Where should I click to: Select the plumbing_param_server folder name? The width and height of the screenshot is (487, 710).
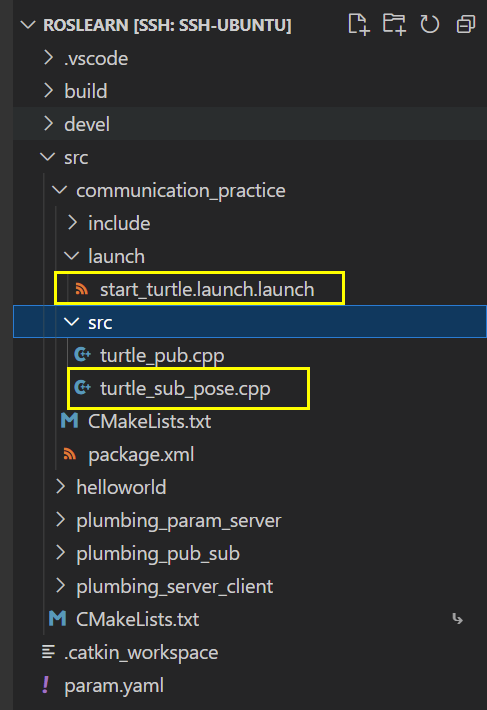click(179, 521)
